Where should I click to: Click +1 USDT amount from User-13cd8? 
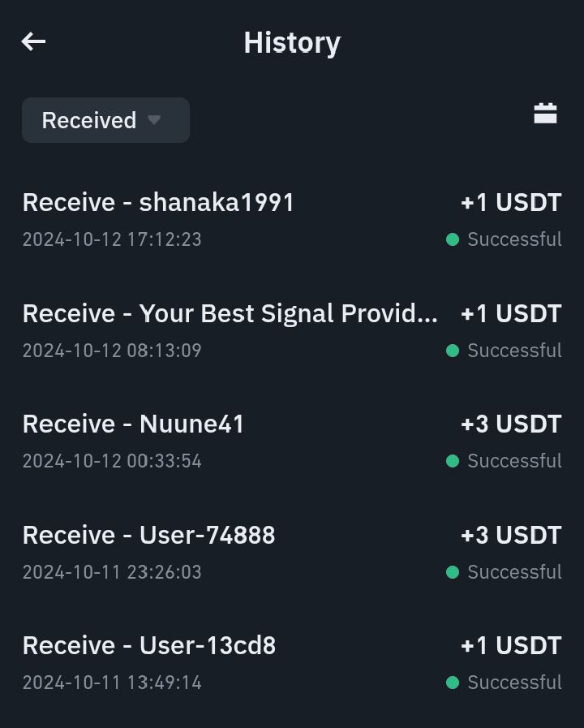tap(511, 645)
